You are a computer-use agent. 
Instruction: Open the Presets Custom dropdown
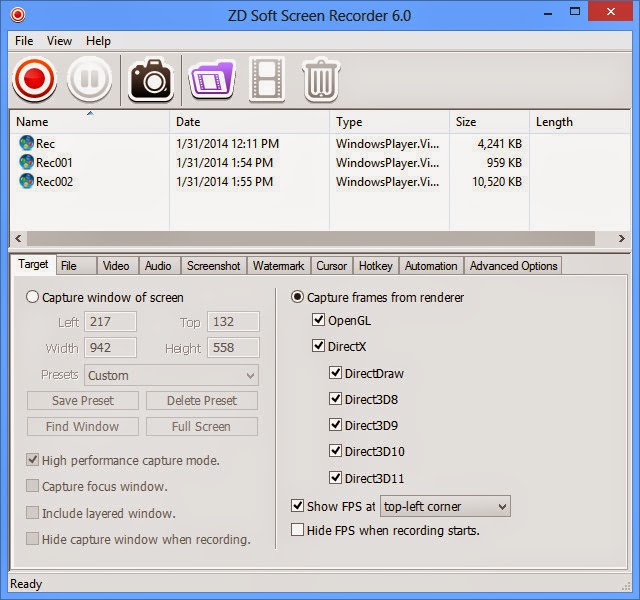pyautogui.click(x=171, y=375)
